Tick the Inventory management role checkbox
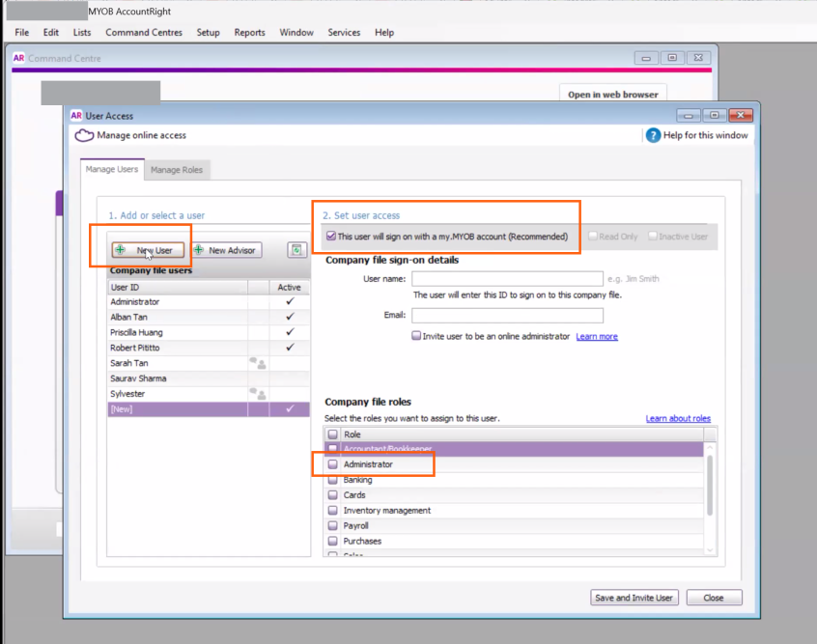Image resolution: width=817 pixels, height=644 pixels. click(x=333, y=511)
